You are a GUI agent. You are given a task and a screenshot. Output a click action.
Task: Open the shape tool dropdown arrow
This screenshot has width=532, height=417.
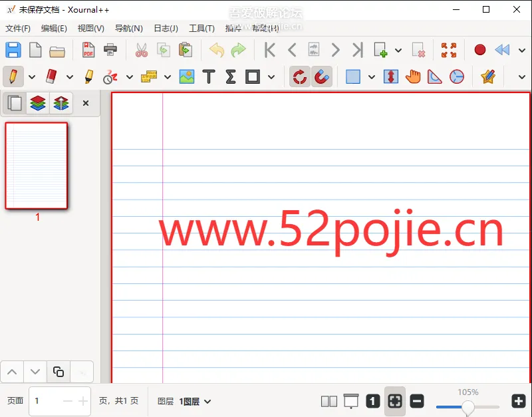[x=271, y=77]
